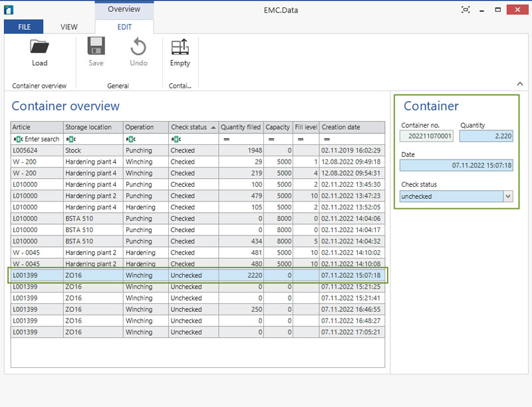
Task: Click the EMC.Data application icon top-left
Action: tap(9, 9)
